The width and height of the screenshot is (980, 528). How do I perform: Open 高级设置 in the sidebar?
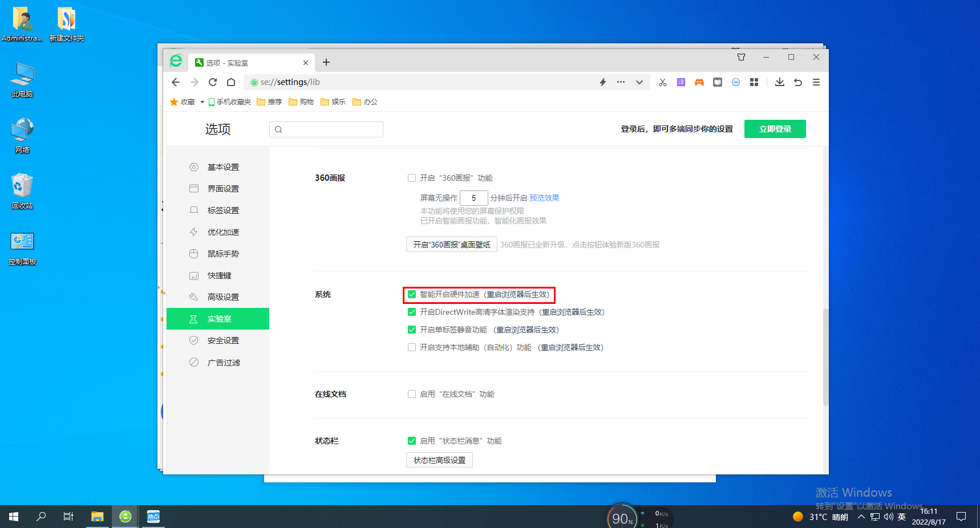(x=218, y=297)
